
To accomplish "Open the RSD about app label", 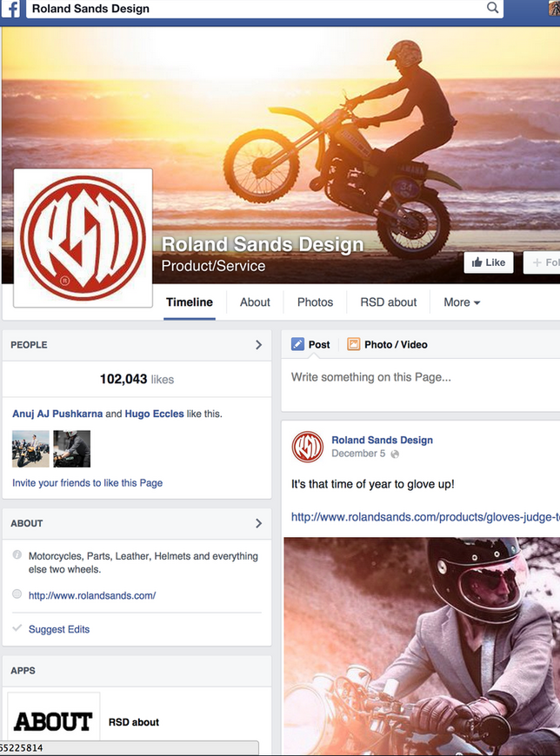I will pyautogui.click(x=134, y=722).
